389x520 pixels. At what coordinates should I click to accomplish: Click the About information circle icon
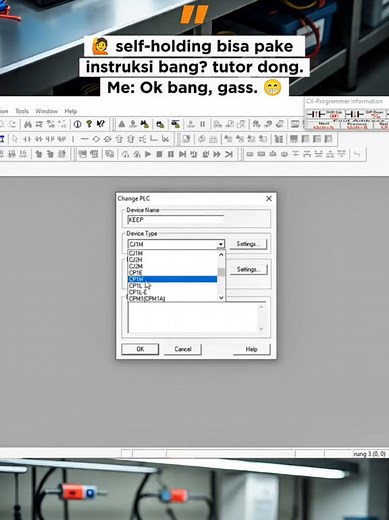[x=77, y=124]
